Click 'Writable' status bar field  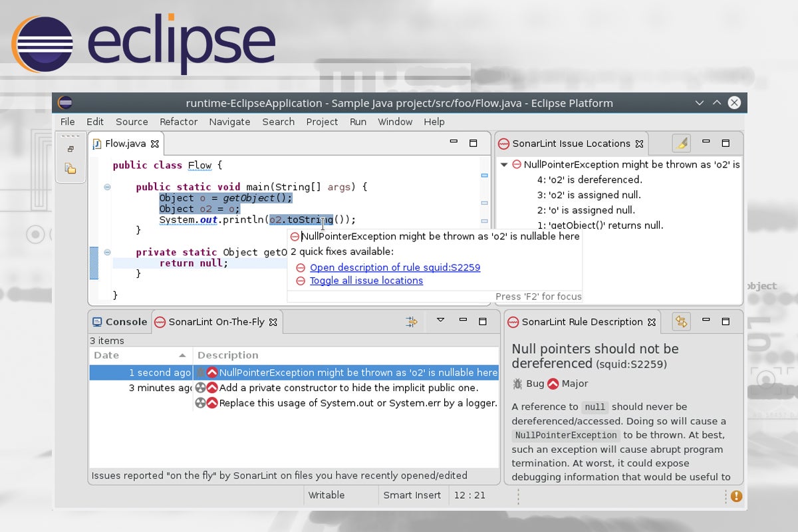[x=327, y=495]
